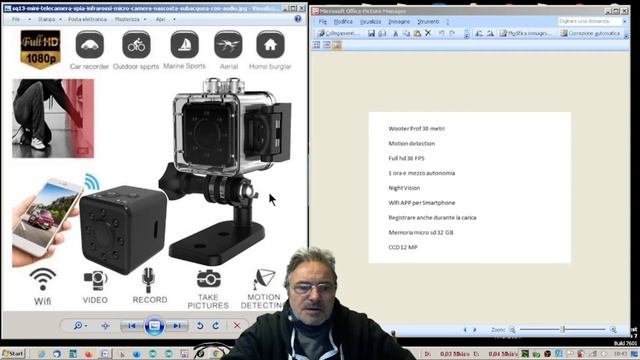
Task: Click the Correzione automatica button
Action: point(590,33)
